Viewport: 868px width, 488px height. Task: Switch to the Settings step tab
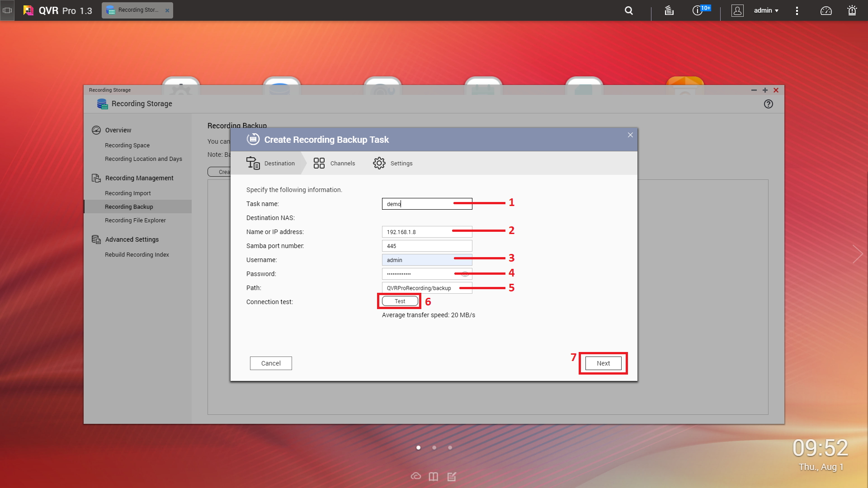[x=392, y=163]
